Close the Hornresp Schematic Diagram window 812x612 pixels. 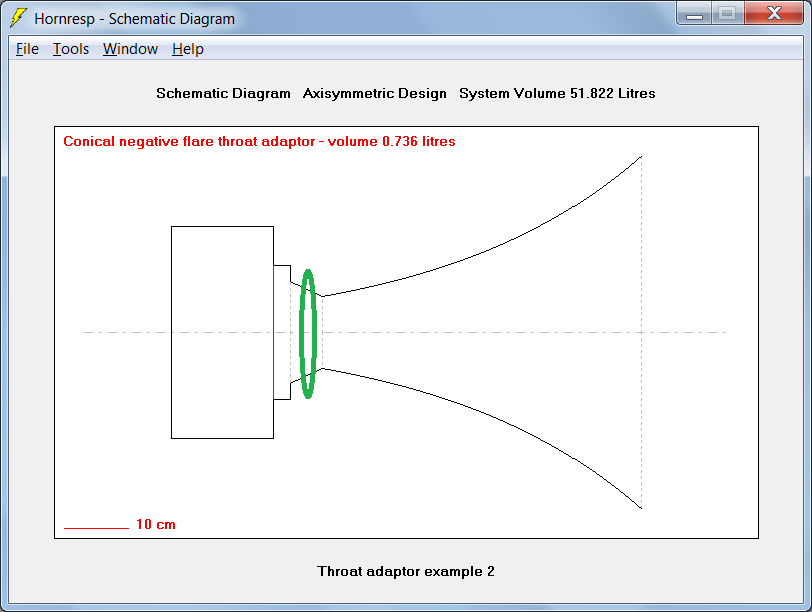(774, 13)
